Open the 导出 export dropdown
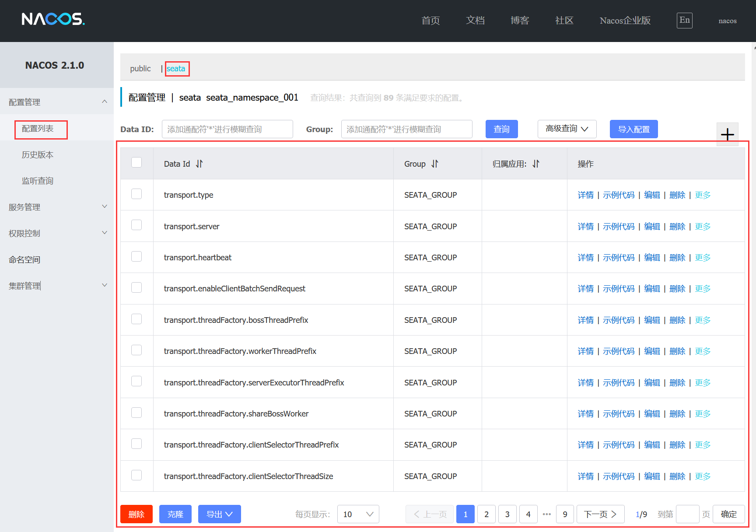The width and height of the screenshot is (756, 532). 219,514
